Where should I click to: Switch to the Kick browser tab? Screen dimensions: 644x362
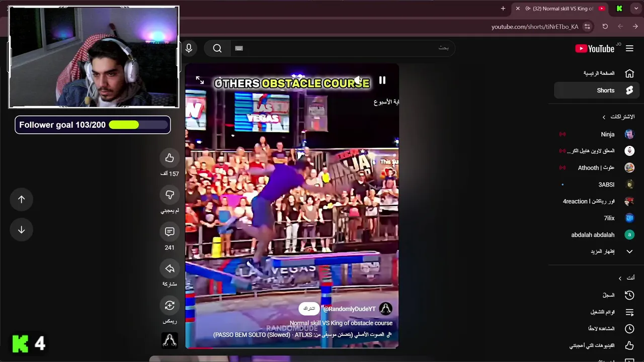click(x=619, y=9)
